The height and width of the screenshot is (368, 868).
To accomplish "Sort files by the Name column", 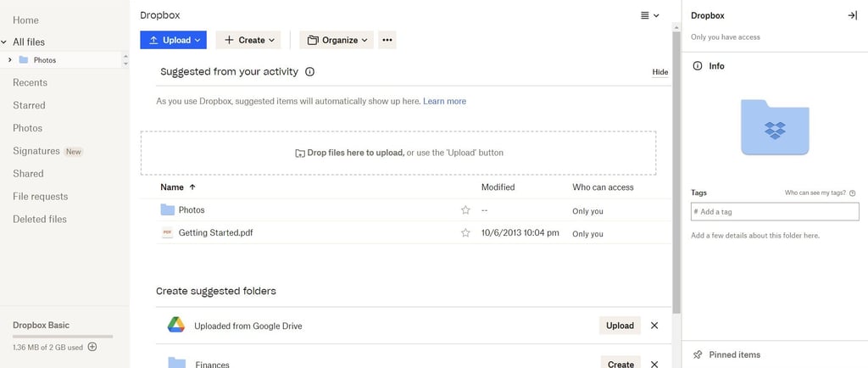I will [172, 187].
